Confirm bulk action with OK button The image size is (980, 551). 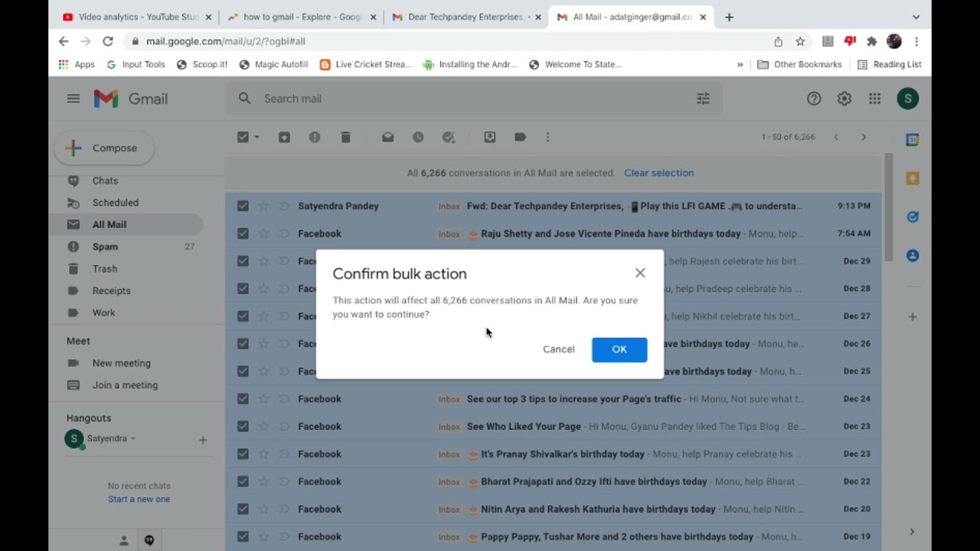[x=619, y=350]
